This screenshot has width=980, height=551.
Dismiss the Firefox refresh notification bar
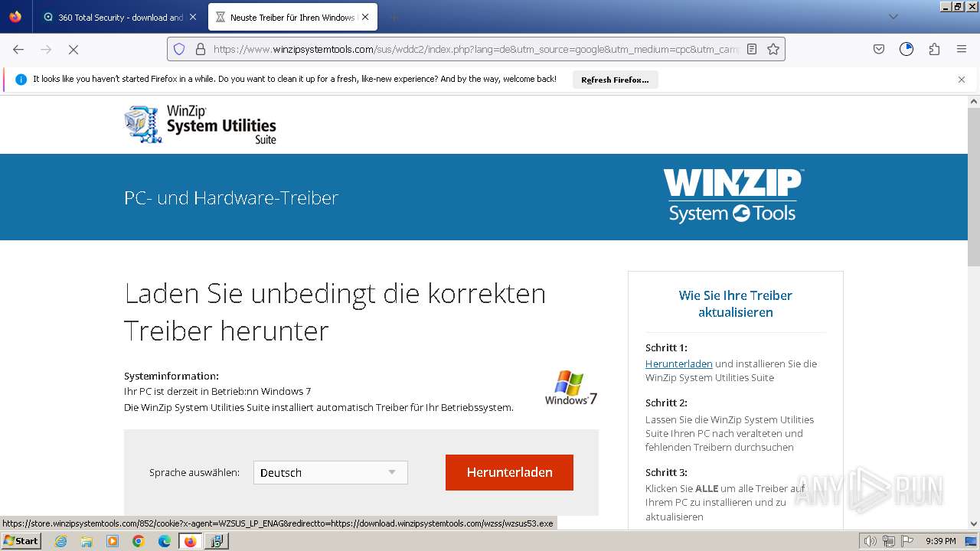pos(962,80)
